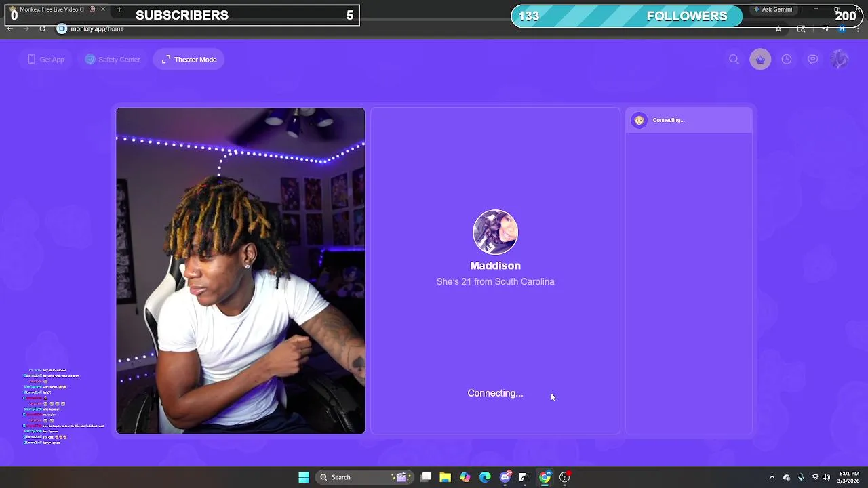This screenshot has width=868, height=488.
Task: Open the clock and date 6:01 PM
Action: pyautogui.click(x=849, y=477)
